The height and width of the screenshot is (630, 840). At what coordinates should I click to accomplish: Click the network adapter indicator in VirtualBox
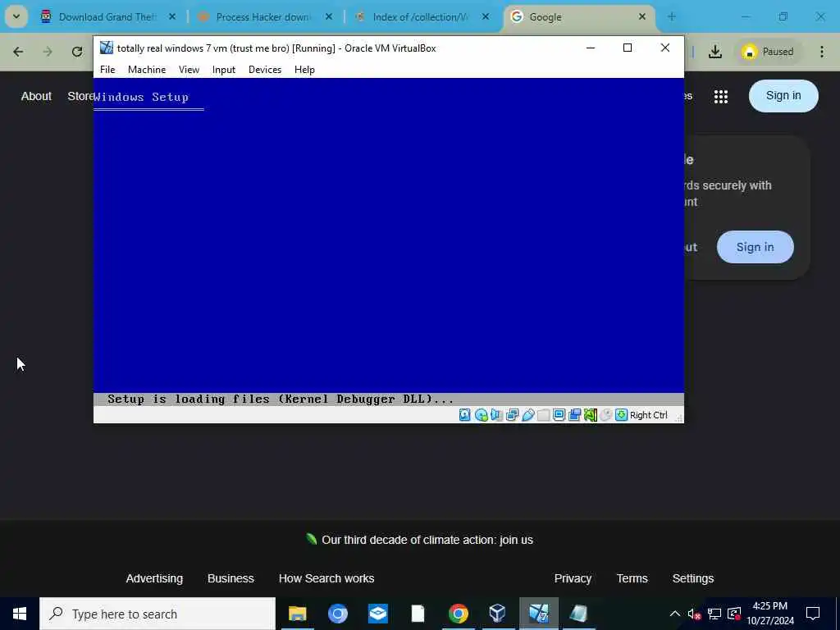[512, 415]
